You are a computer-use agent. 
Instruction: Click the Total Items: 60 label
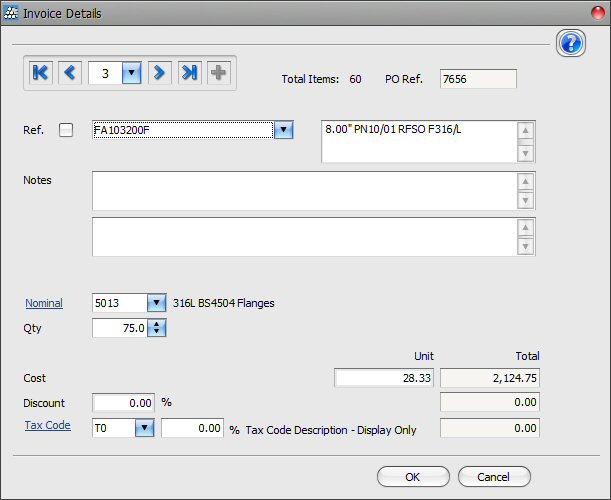click(x=321, y=79)
